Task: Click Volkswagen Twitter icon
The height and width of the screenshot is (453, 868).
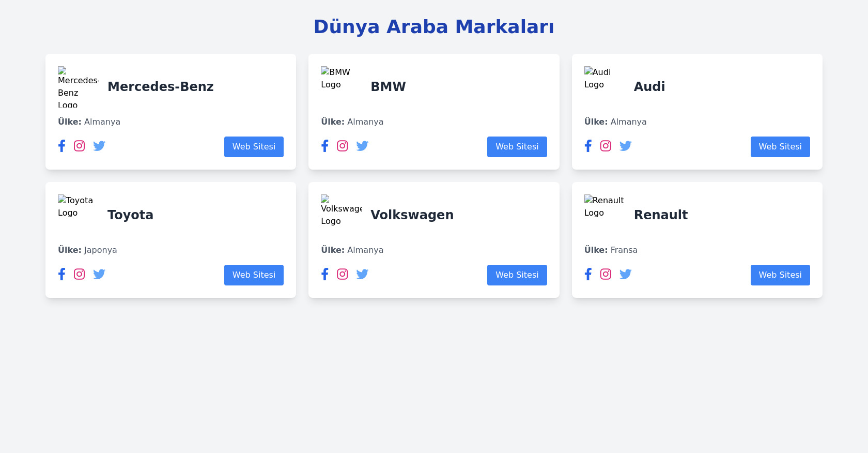Action: tap(362, 274)
